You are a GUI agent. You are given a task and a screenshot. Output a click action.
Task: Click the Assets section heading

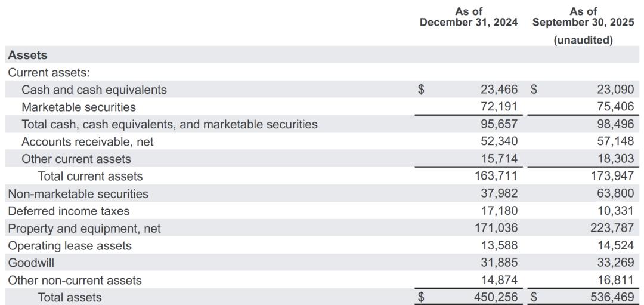pyautogui.click(x=27, y=55)
